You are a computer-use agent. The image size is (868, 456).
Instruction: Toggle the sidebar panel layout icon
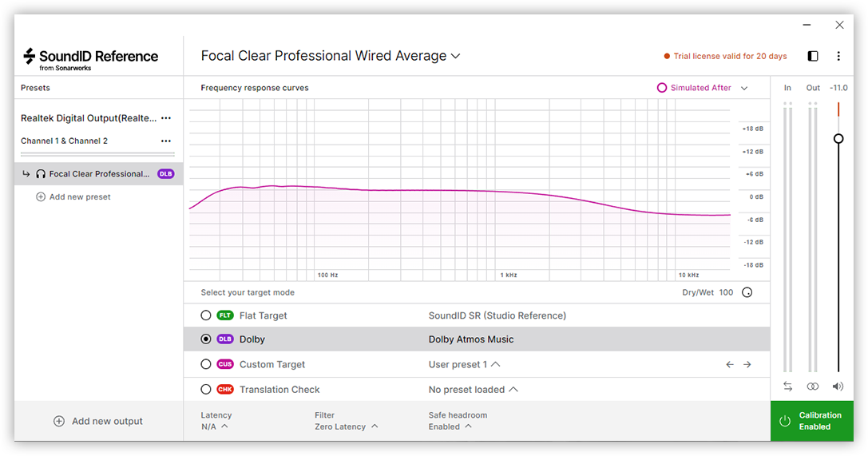(x=813, y=56)
